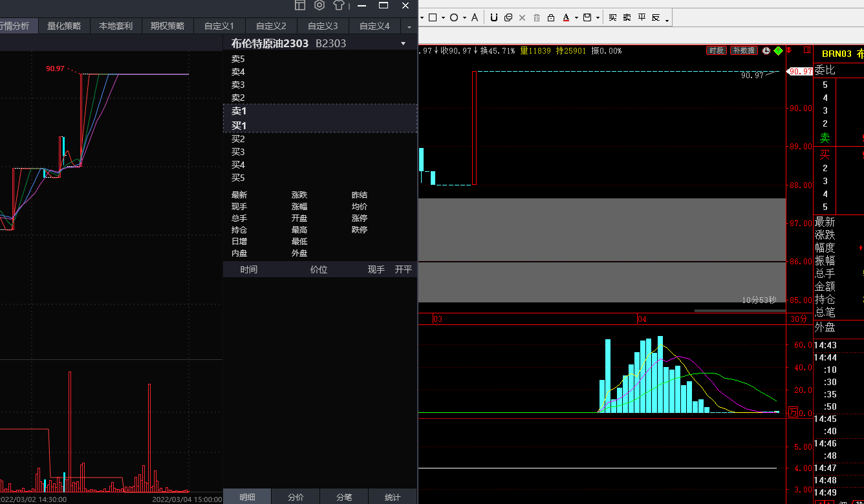Click the 平 (close position) toolbar icon
864x504 pixels.
pyautogui.click(x=642, y=17)
